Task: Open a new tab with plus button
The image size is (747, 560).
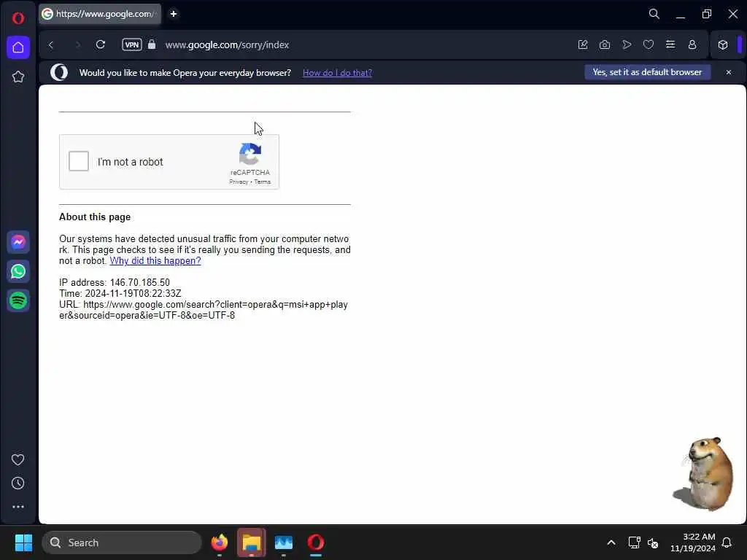Action: coord(174,14)
